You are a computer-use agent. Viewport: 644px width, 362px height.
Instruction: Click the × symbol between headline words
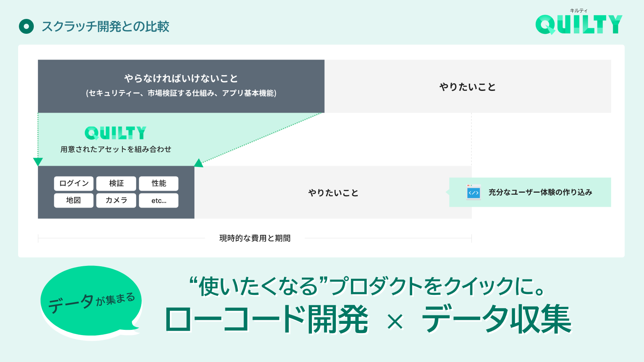tap(395, 322)
